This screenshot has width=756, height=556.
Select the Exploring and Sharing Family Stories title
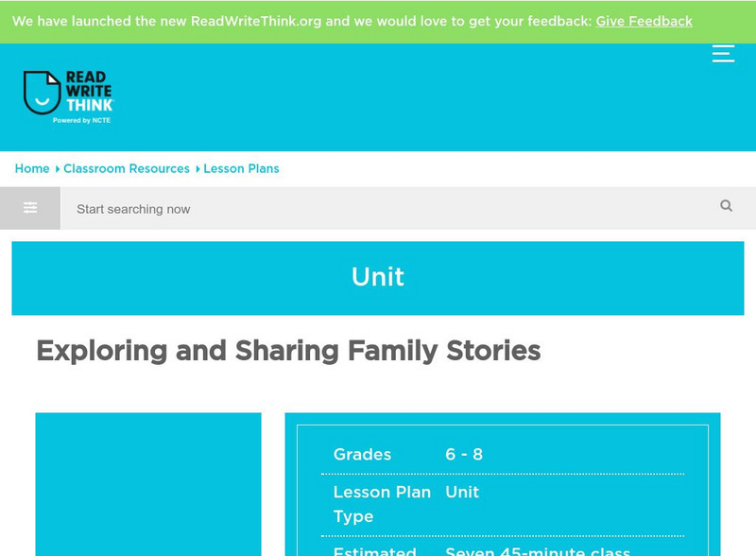[x=288, y=351]
